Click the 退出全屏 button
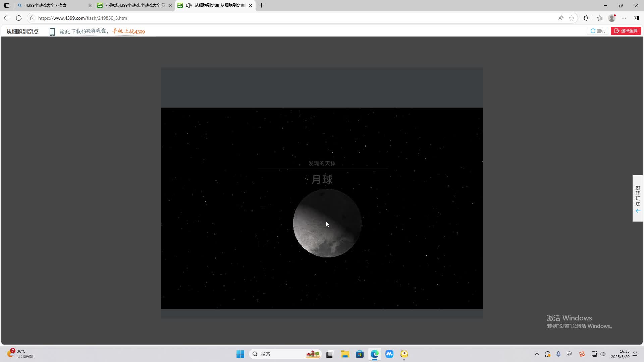Screen dimensions: 644x362 click(x=626, y=31)
